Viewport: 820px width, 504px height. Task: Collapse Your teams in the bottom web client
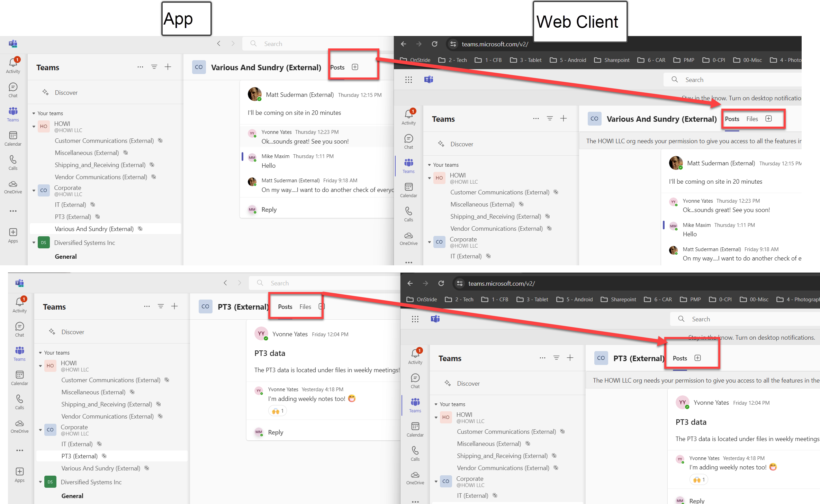[436, 404]
